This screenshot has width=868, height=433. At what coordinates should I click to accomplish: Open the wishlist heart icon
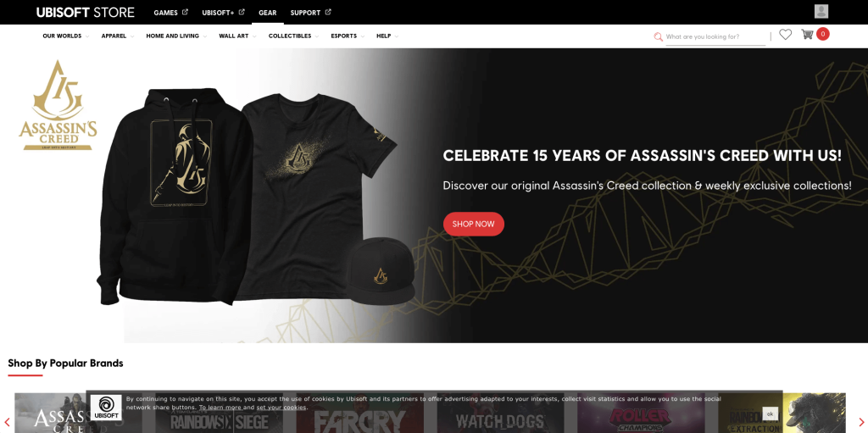(x=785, y=35)
